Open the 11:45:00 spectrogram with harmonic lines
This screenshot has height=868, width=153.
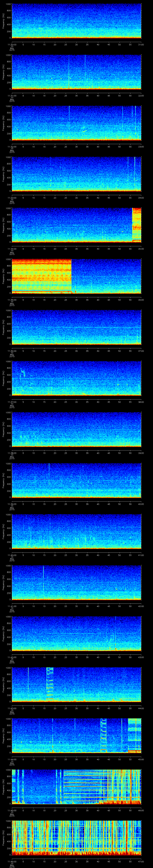[x=76, y=786]
